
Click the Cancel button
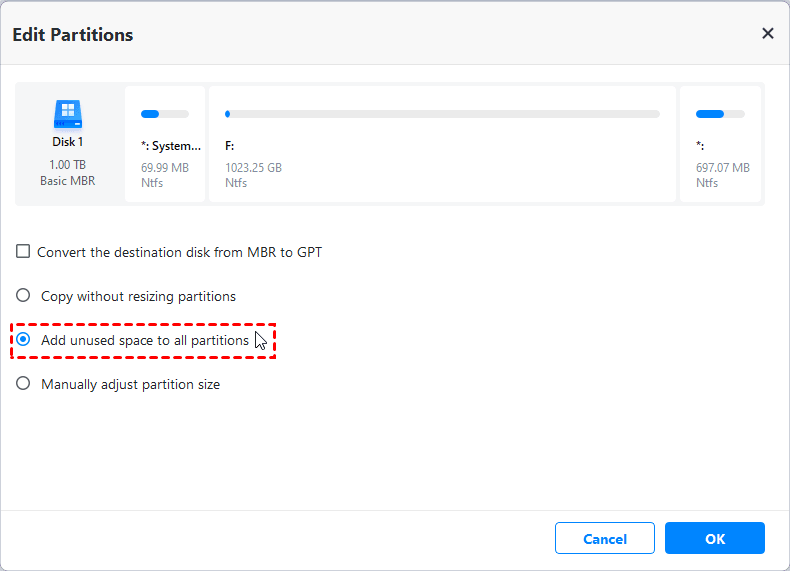605,539
